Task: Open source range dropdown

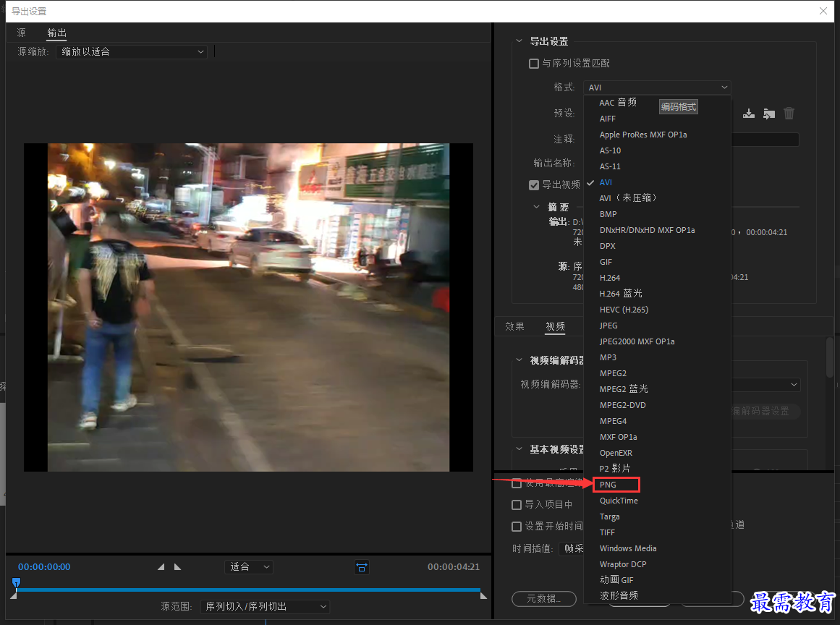Action: [265, 607]
